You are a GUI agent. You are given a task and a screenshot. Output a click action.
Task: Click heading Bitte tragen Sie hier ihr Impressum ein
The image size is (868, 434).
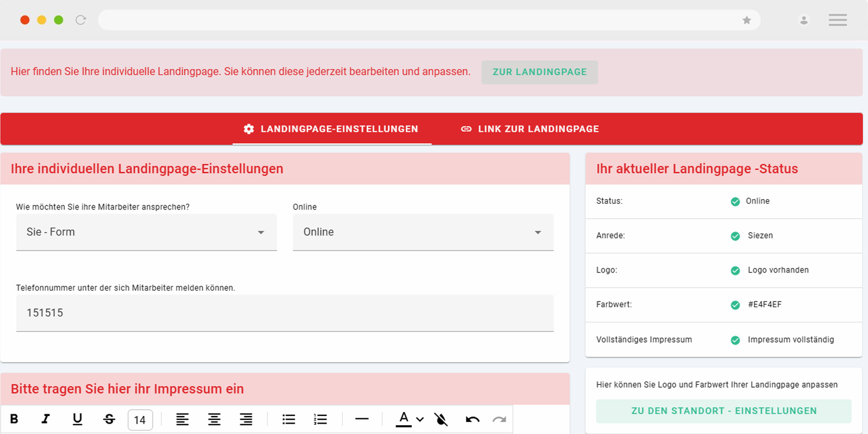pos(127,389)
